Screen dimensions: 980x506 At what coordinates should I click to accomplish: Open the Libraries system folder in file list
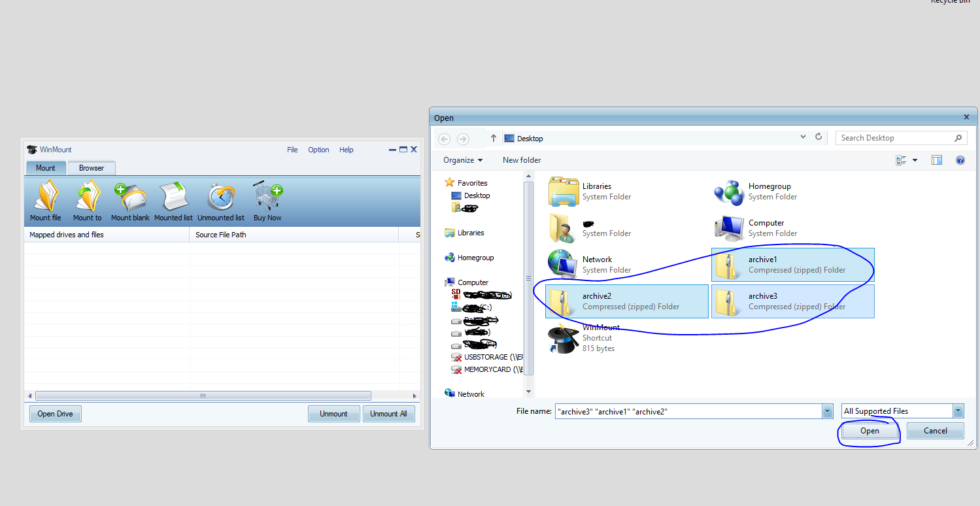626,192
